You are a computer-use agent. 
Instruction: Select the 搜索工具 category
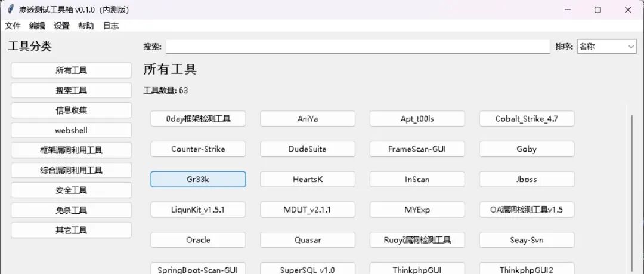[x=72, y=90]
